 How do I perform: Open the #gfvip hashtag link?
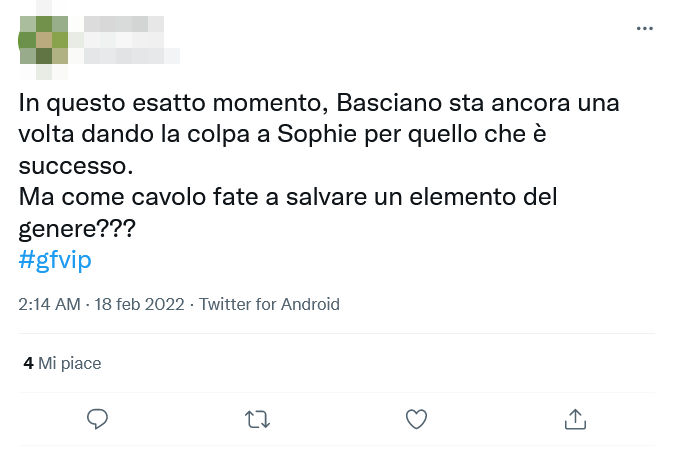pyautogui.click(x=56, y=258)
